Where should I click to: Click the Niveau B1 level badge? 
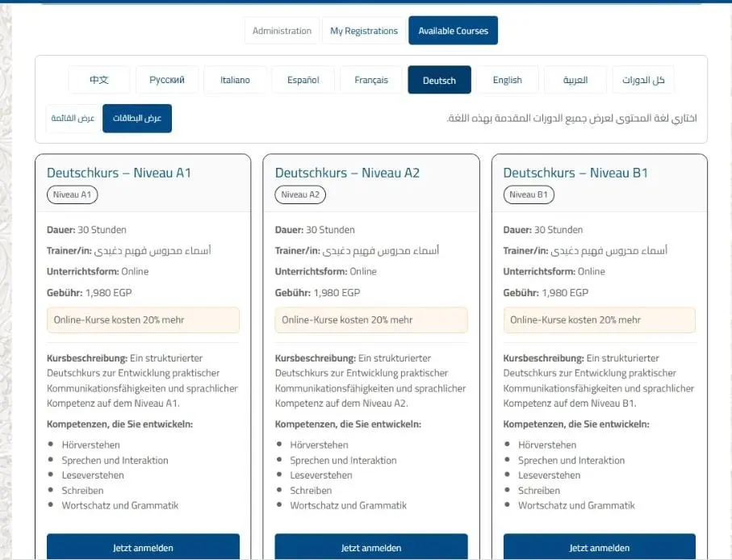click(x=529, y=194)
